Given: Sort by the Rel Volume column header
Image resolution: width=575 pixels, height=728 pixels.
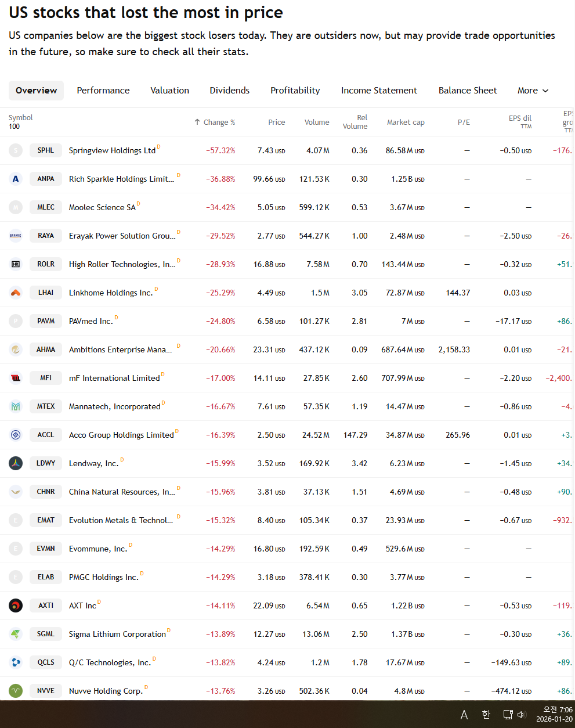Looking at the screenshot, I should [x=355, y=122].
